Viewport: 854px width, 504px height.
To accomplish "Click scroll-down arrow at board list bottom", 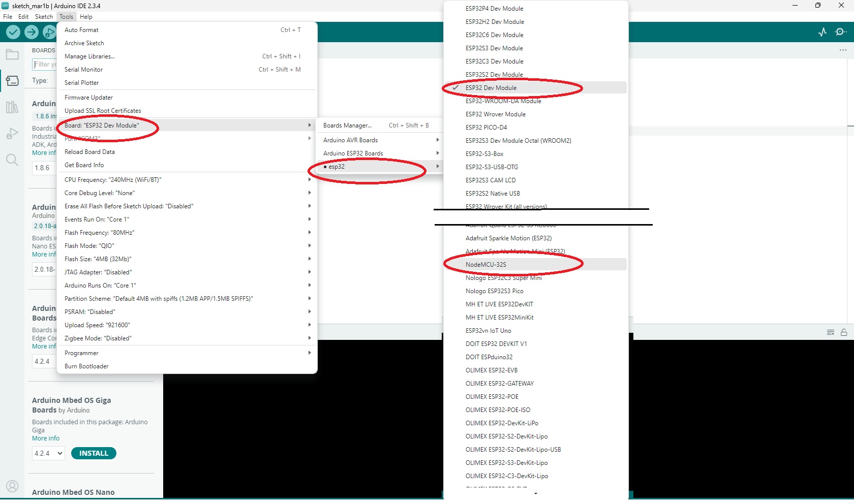I will (536, 493).
